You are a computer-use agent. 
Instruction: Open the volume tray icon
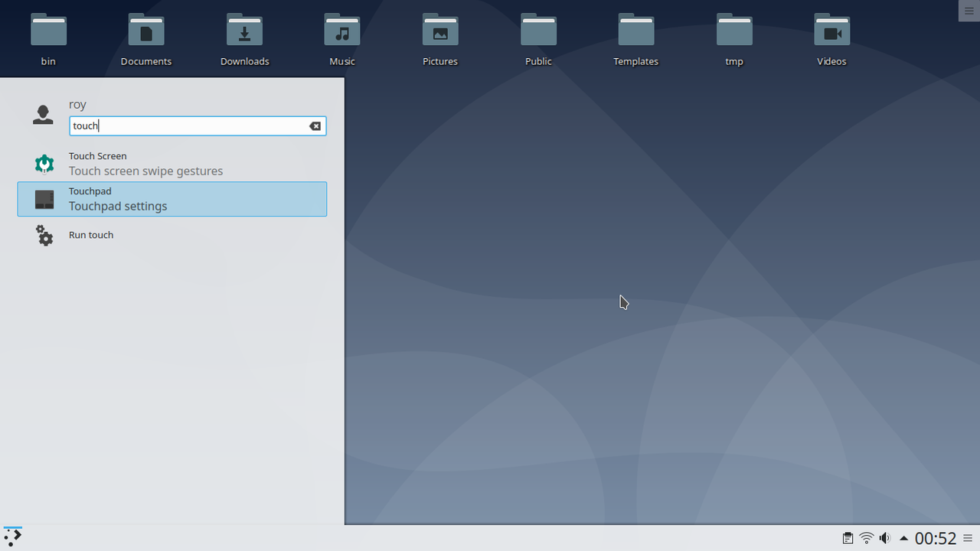click(x=885, y=538)
